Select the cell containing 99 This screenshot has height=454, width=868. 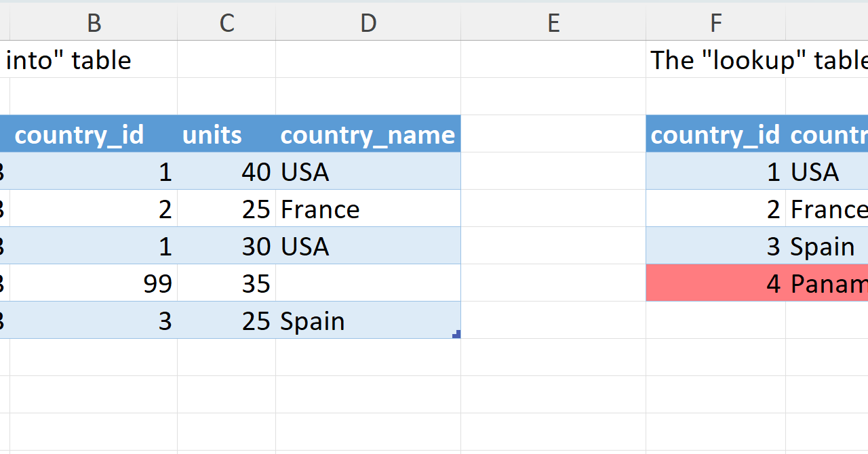point(94,283)
